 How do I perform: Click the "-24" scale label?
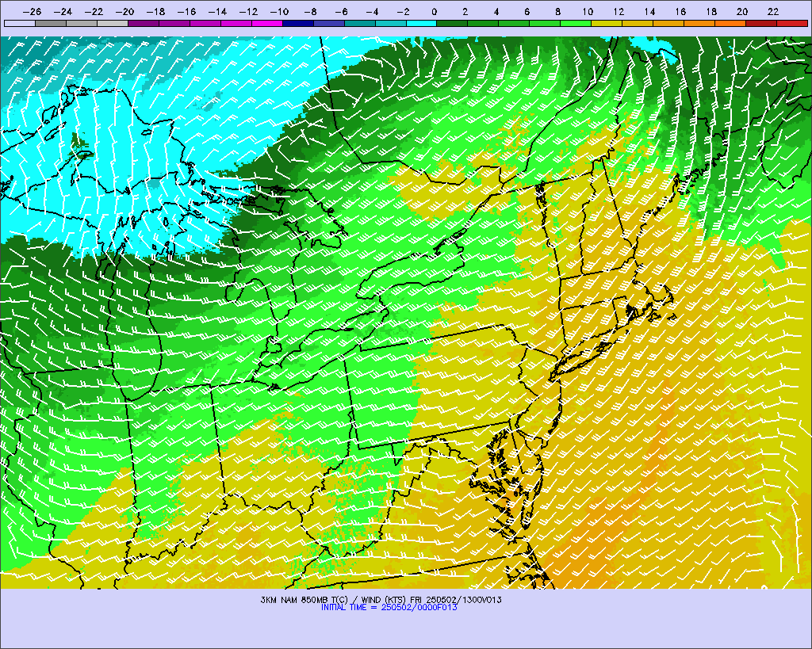(x=63, y=11)
